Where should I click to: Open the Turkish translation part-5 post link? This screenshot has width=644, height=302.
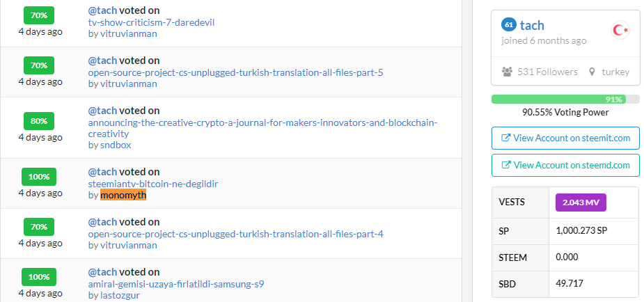pyautogui.click(x=235, y=72)
